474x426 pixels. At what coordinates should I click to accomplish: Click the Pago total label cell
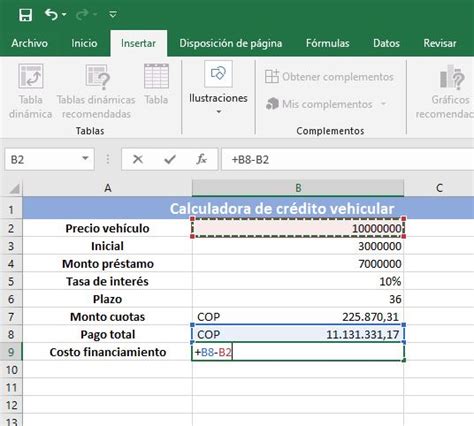[107, 334]
